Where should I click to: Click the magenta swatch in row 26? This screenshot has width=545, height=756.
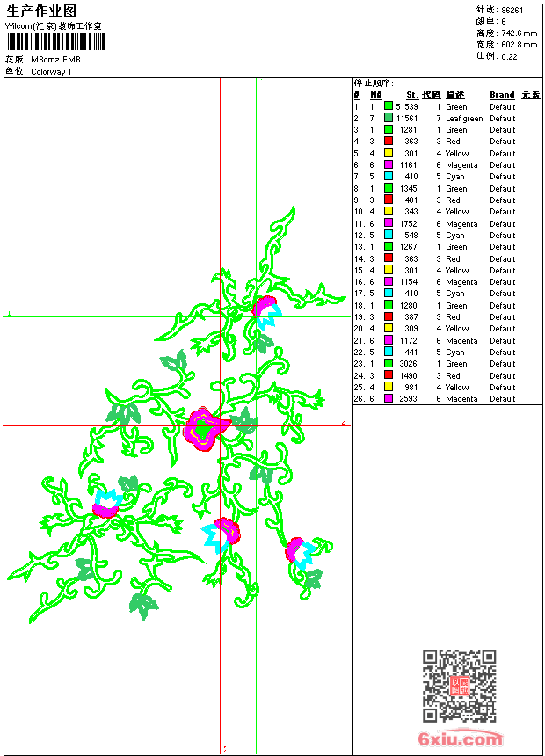coord(388,399)
